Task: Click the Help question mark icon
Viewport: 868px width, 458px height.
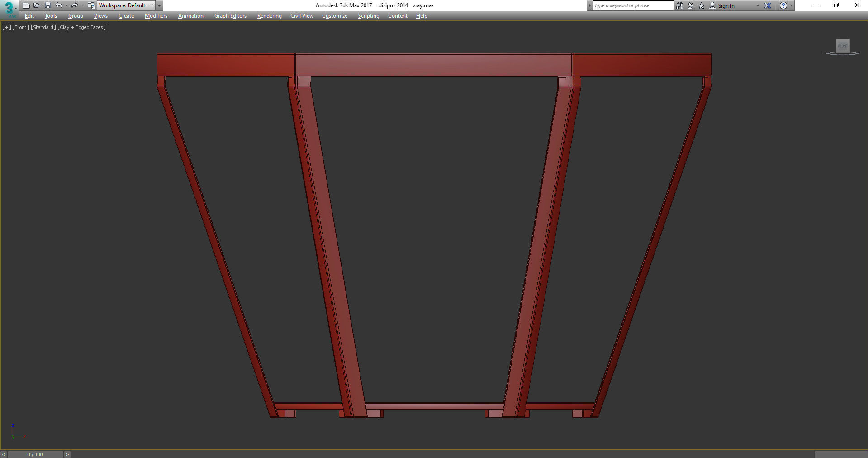Action: [783, 5]
